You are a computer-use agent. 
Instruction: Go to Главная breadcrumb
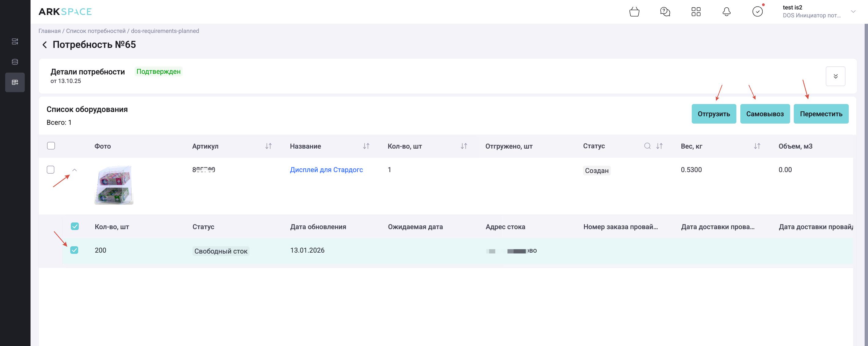click(49, 31)
